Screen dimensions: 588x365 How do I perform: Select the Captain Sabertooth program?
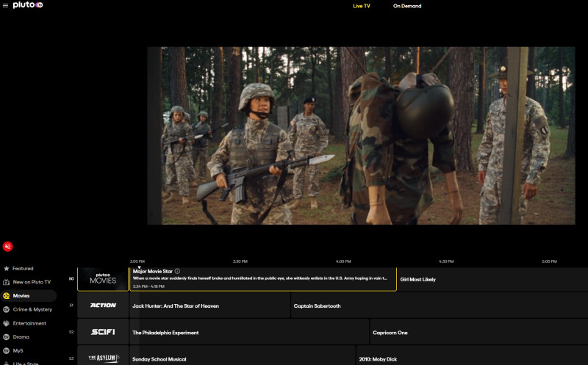coord(440,306)
